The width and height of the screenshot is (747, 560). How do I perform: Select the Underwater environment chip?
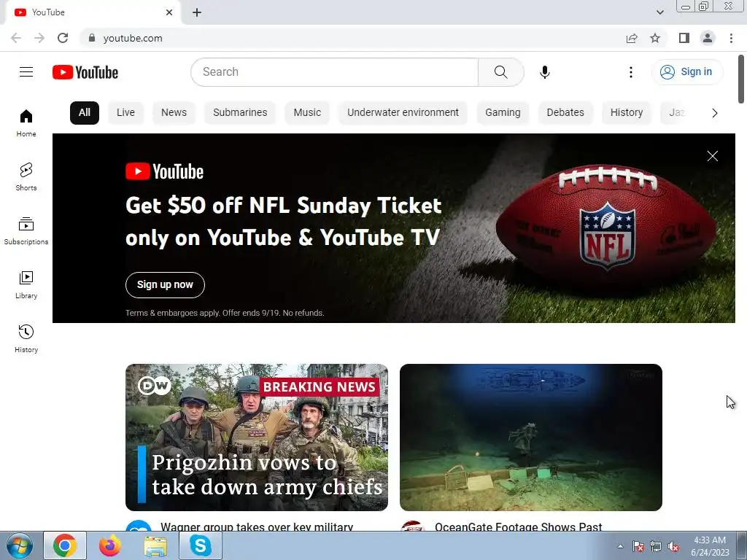[403, 113]
